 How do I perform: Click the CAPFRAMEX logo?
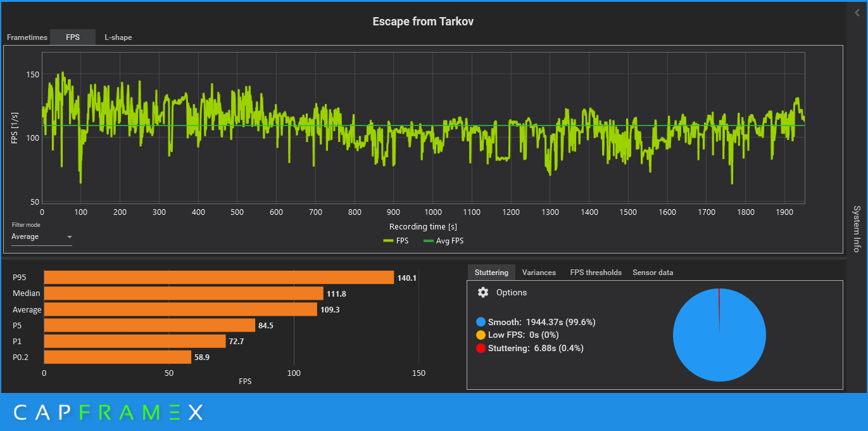pos(108,413)
